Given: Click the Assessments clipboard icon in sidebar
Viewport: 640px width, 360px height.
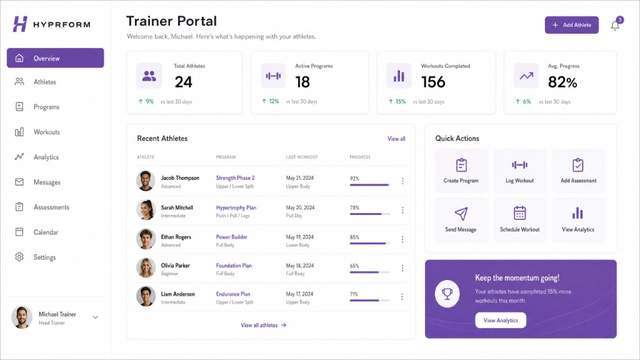Looking at the screenshot, I should 19,207.
